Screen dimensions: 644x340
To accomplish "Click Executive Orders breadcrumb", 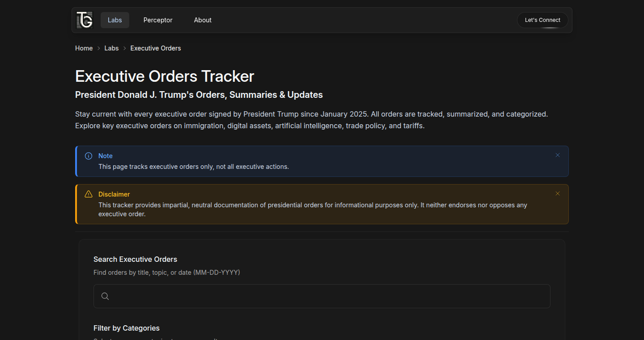I will point(156,48).
